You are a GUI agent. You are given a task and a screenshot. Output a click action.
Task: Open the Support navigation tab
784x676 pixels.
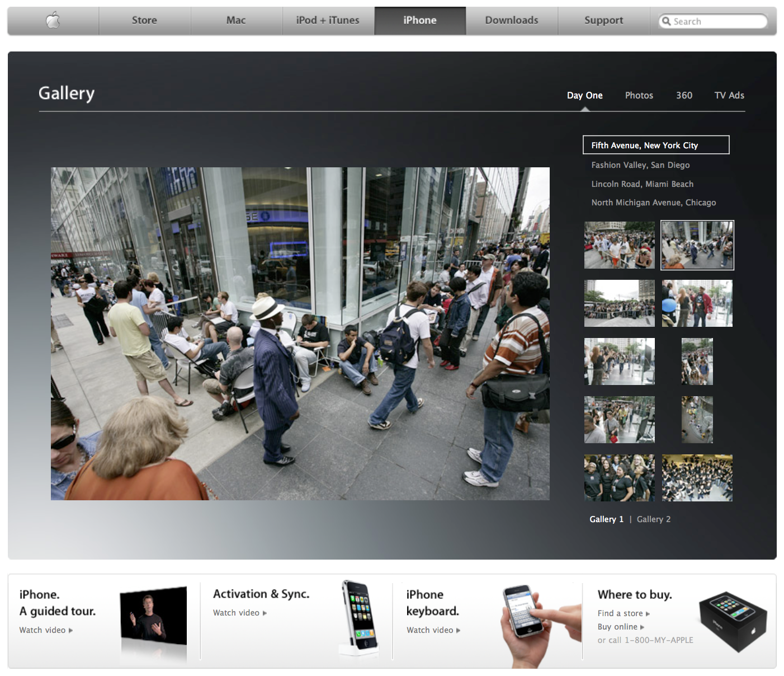click(x=603, y=21)
